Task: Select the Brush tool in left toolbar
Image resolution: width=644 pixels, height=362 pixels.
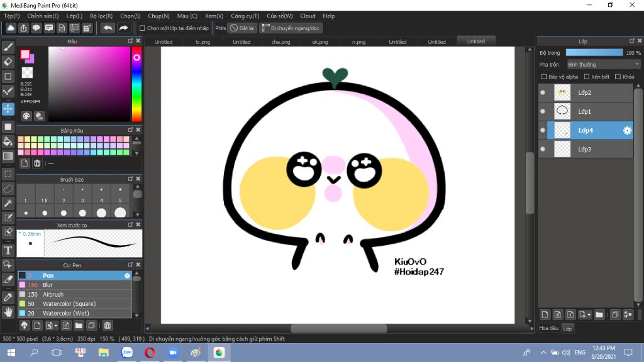Action: pos(8,47)
